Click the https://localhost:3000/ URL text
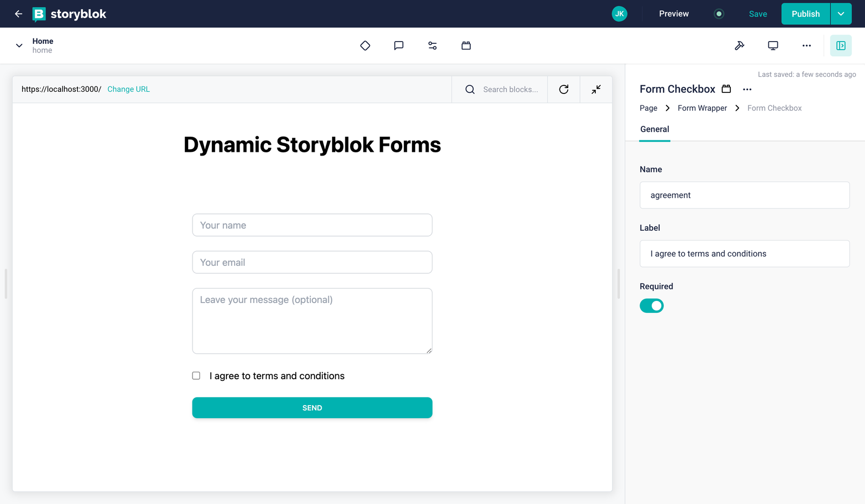Image resolution: width=865 pixels, height=504 pixels. [x=61, y=90]
